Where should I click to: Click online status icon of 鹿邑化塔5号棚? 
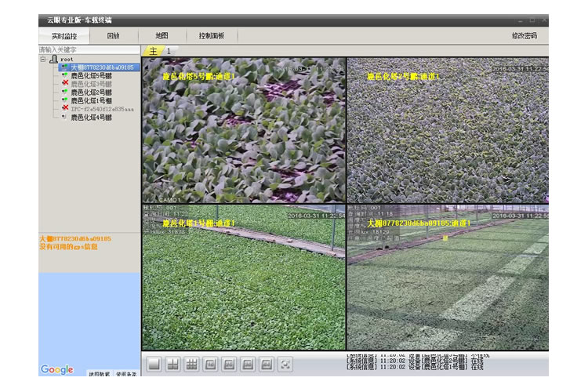(65, 75)
